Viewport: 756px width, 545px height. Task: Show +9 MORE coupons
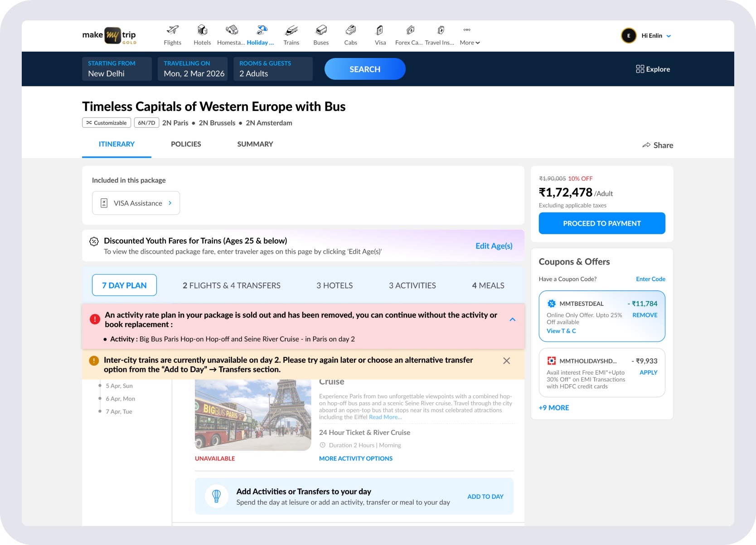554,408
